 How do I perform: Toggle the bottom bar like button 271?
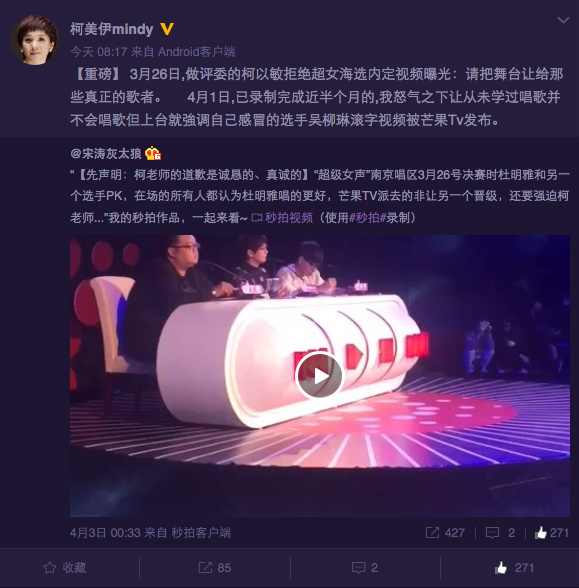click(x=514, y=567)
